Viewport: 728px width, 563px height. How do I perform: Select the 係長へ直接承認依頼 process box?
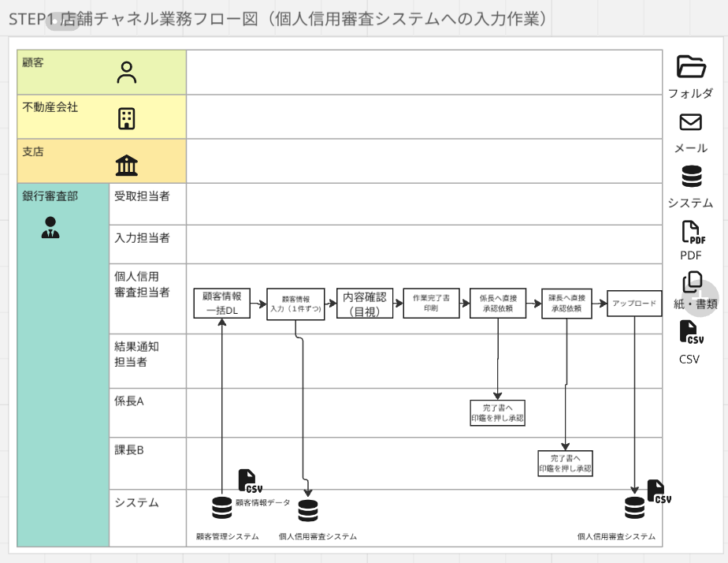click(498, 303)
